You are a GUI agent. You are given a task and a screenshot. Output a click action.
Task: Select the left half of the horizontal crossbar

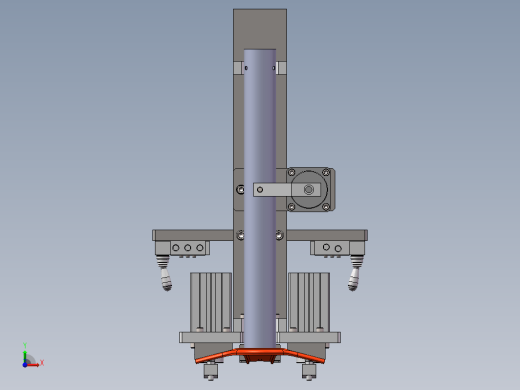[x=193, y=235]
